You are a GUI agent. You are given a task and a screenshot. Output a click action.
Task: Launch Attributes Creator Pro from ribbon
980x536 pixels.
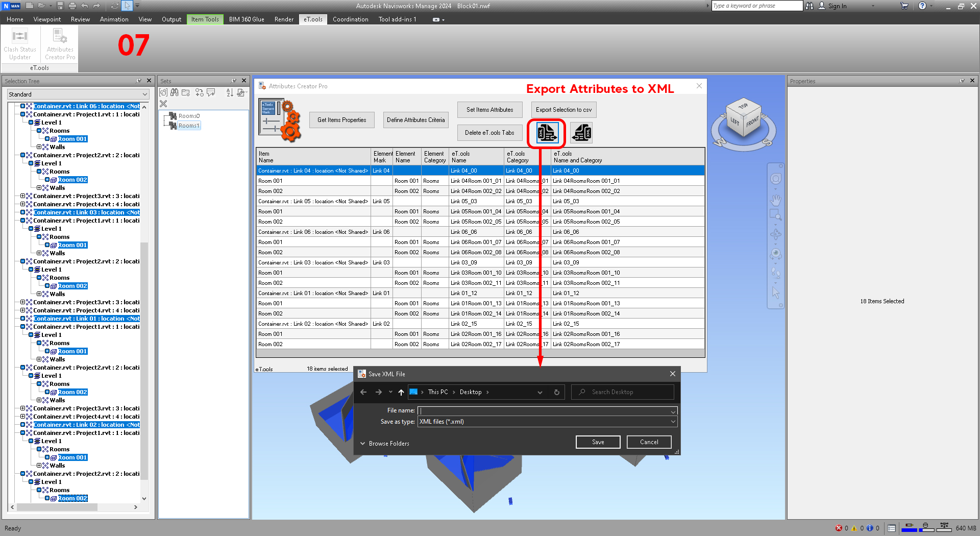[x=60, y=45]
